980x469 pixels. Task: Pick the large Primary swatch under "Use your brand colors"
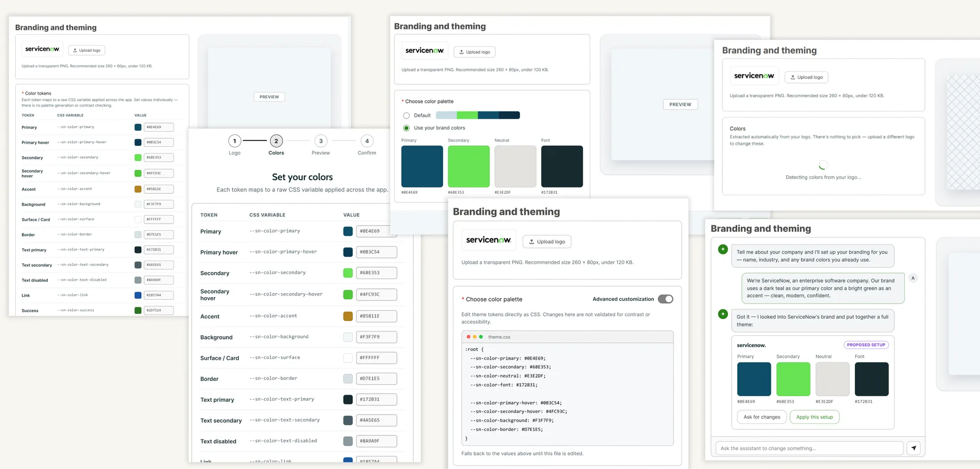(x=422, y=166)
